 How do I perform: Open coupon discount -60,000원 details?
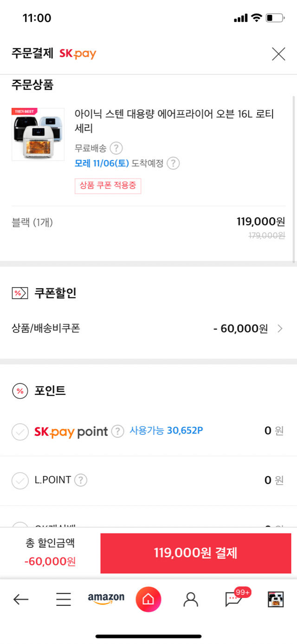point(240,329)
